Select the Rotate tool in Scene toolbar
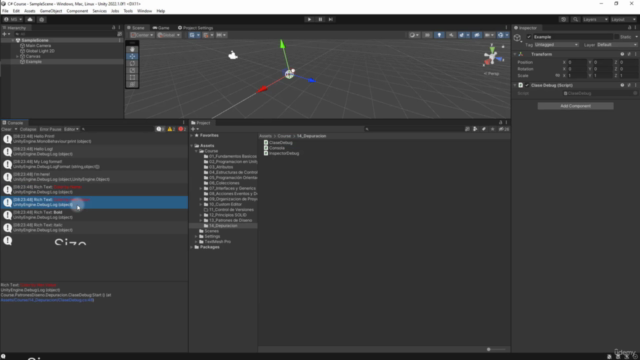 132,63
